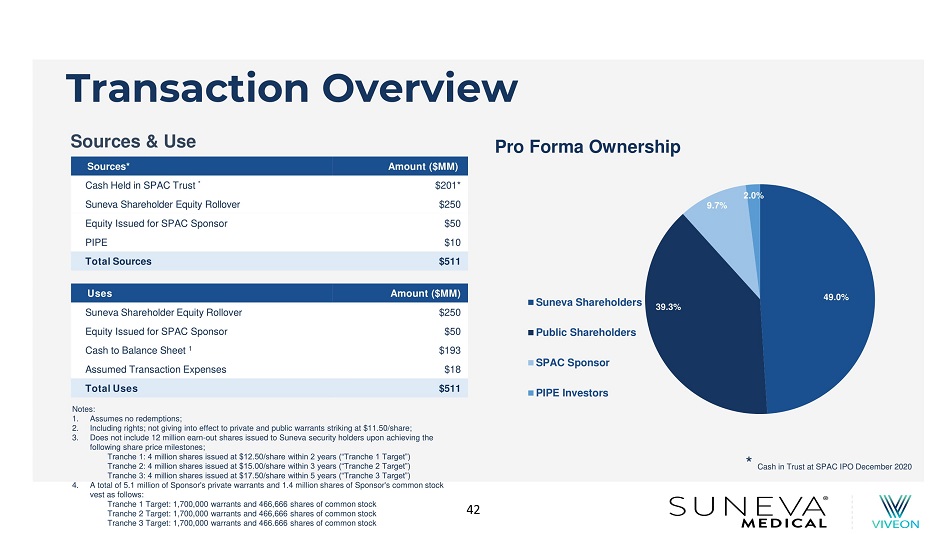950x534 pixels.
Task: Click the Public Shareholders legend square
Action: click(x=530, y=332)
